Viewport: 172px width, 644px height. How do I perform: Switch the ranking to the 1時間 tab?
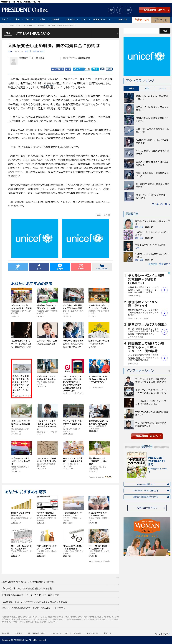131,89
